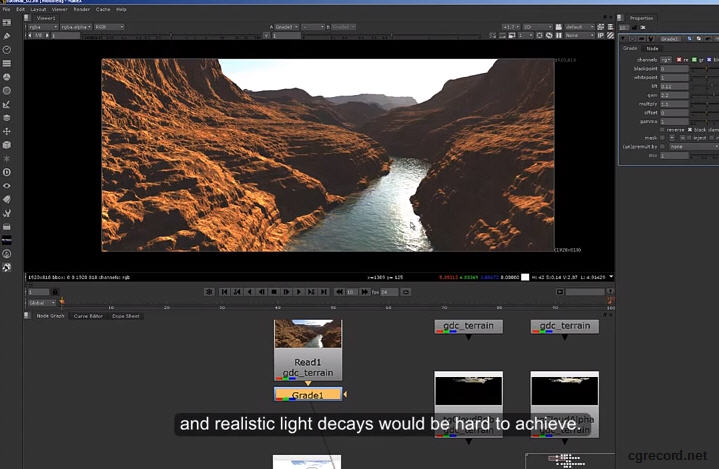Viewport: 719px width, 469px height.
Task: Click the lift slider in Grade1
Action: 705,86
